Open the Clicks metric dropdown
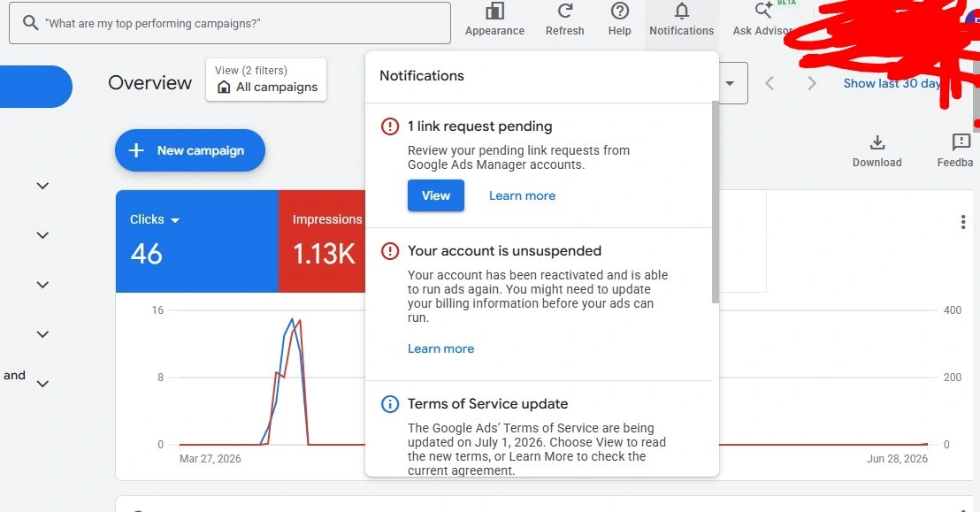The height and width of the screenshot is (512, 980). [155, 219]
